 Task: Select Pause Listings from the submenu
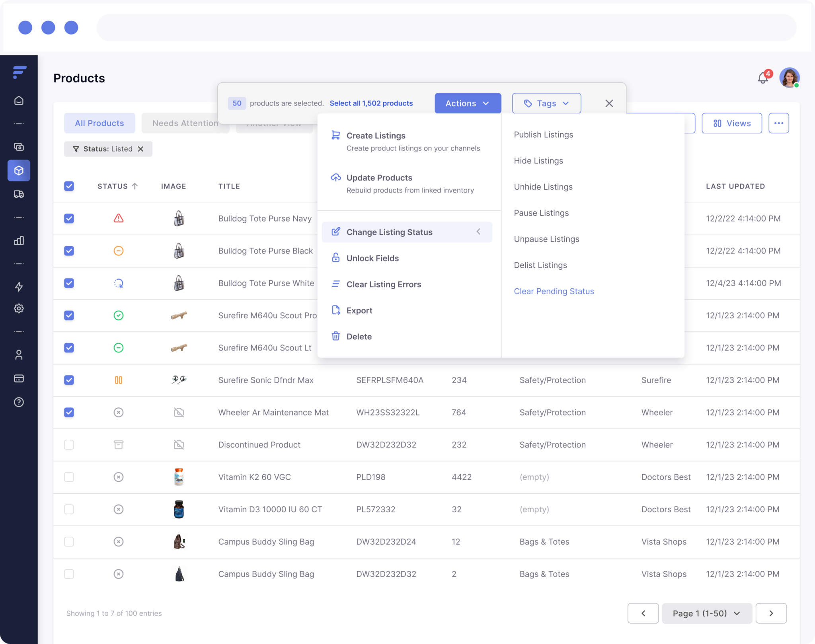(x=541, y=213)
